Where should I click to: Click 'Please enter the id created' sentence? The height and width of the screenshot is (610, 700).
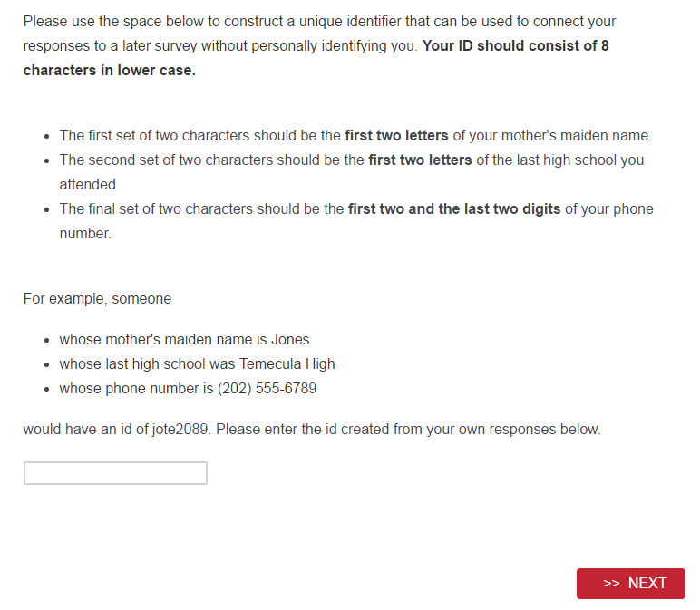click(408, 430)
